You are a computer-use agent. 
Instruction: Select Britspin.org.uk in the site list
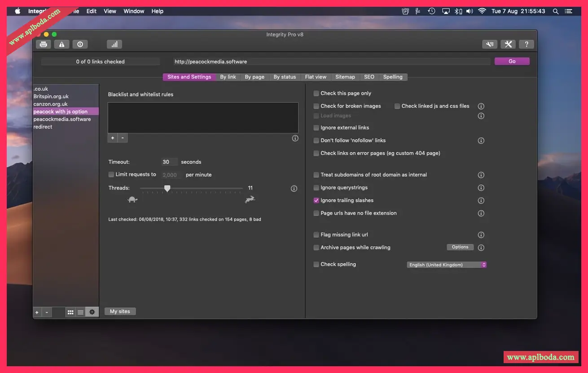66,97
